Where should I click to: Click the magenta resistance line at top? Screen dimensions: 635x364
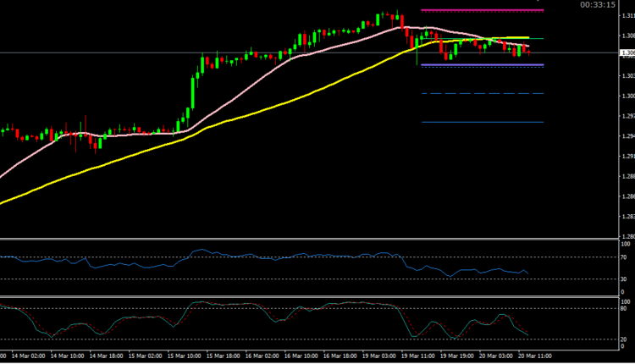(482, 11)
